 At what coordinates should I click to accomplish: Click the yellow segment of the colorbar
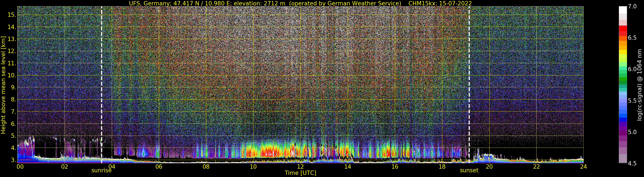[623, 52]
